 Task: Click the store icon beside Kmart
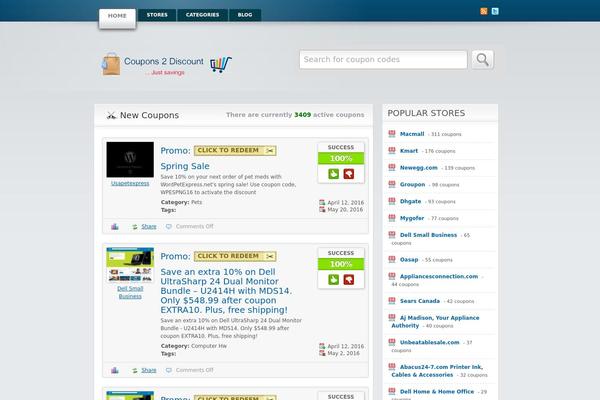pyautogui.click(x=392, y=150)
